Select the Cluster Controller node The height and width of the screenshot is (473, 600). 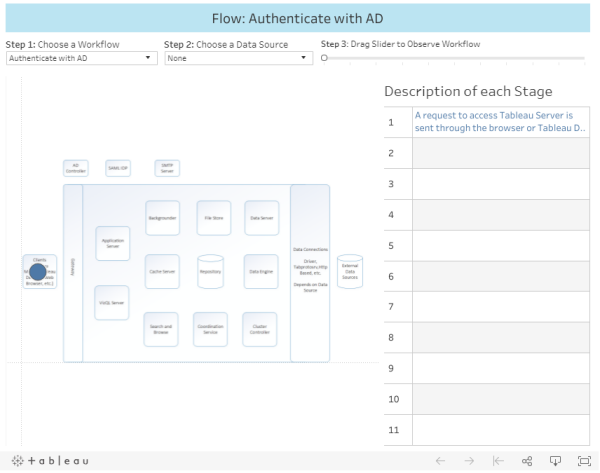coord(260,329)
